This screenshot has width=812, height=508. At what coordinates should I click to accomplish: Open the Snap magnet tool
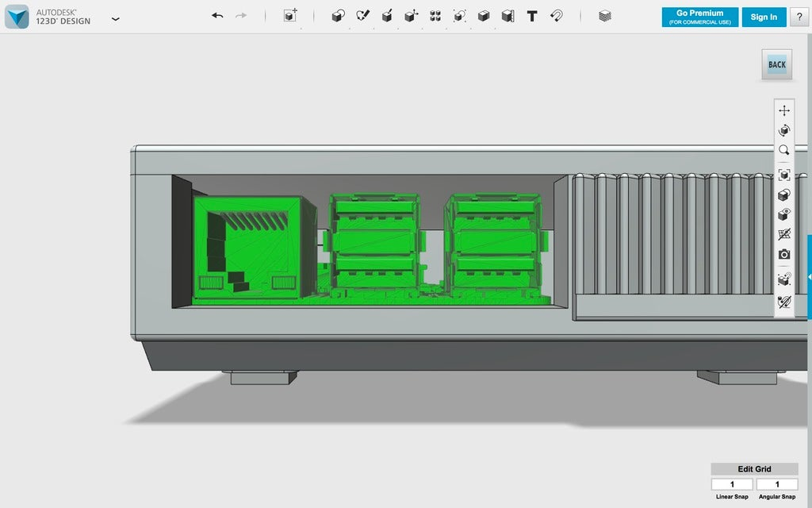coord(556,16)
